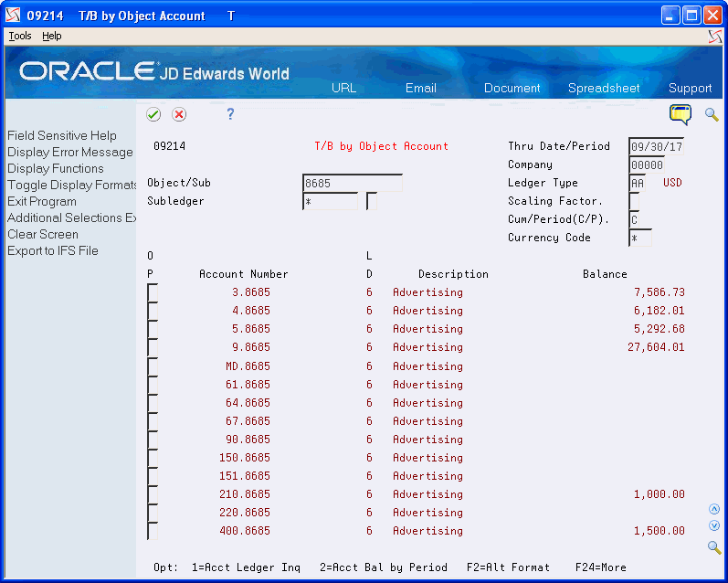Maximize the T/B by Object Account window
Image resolution: width=728 pixels, height=583 pixels.
pyautogui.click(x=691, y=16)
